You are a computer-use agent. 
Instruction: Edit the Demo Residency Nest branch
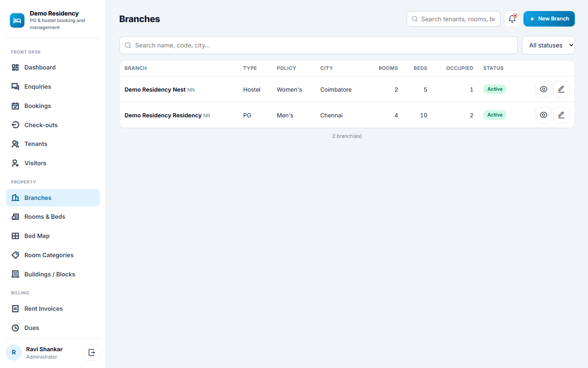[x=561, y=89]
